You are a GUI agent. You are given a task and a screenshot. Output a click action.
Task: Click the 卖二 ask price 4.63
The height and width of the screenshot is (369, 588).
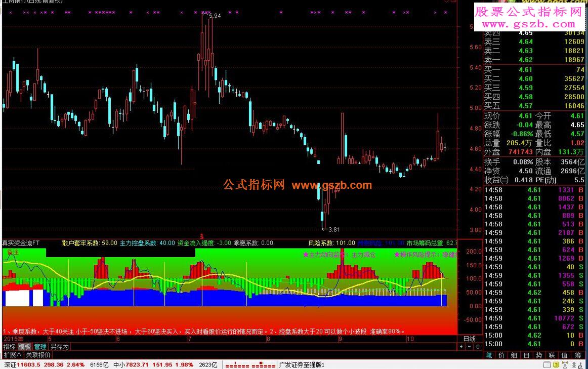tap(525, 51)
